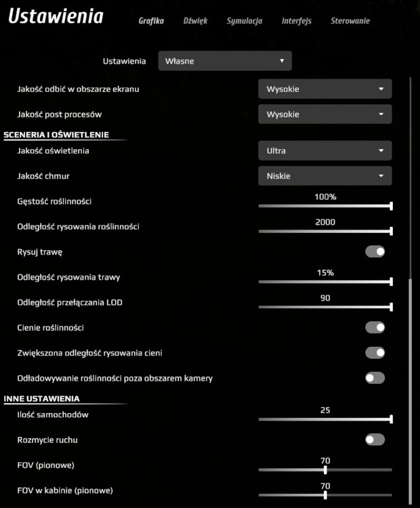The width and height of the screenshot is (420, 508).
Task: Click the Ilość samochodów slider
Action: [x=325, y=419]
